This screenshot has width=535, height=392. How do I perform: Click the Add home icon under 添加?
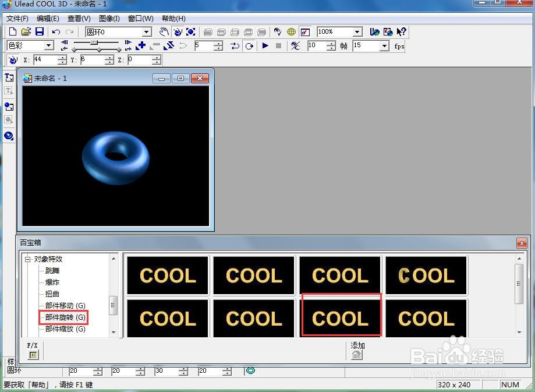click(x=357, y=355)
